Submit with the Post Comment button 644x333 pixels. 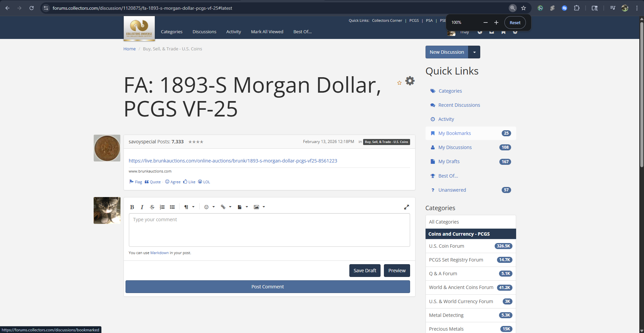268,287
